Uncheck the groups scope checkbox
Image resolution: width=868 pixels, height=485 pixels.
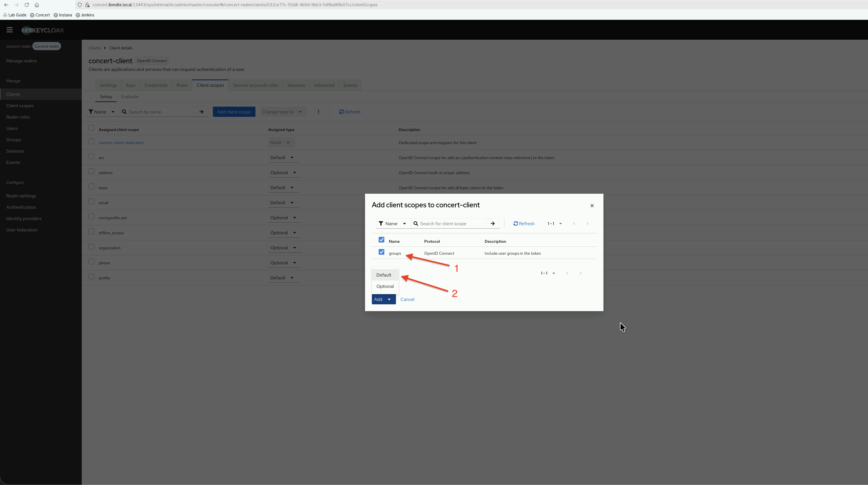pyautogui.click(x=381, y=252)
